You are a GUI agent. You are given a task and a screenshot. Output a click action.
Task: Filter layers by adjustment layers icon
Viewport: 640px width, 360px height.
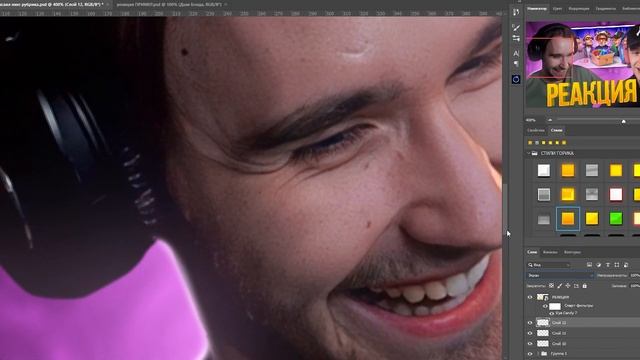[x=598, y=265]
